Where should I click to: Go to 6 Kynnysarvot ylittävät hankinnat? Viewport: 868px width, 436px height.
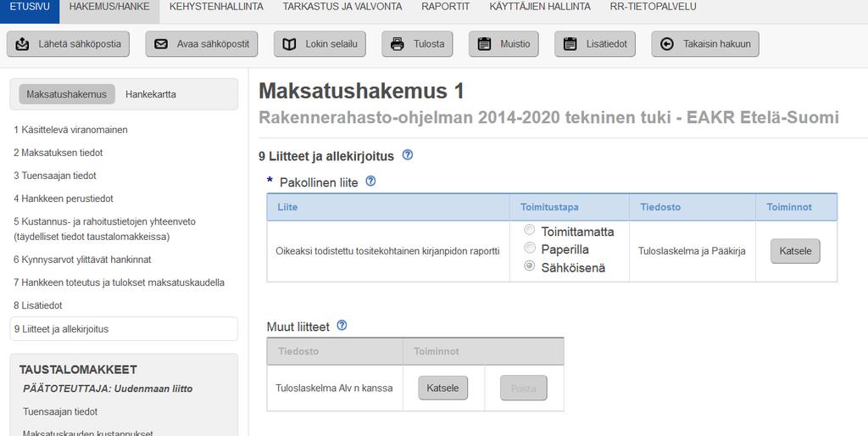pyautogui.click(x=82, y=260)
